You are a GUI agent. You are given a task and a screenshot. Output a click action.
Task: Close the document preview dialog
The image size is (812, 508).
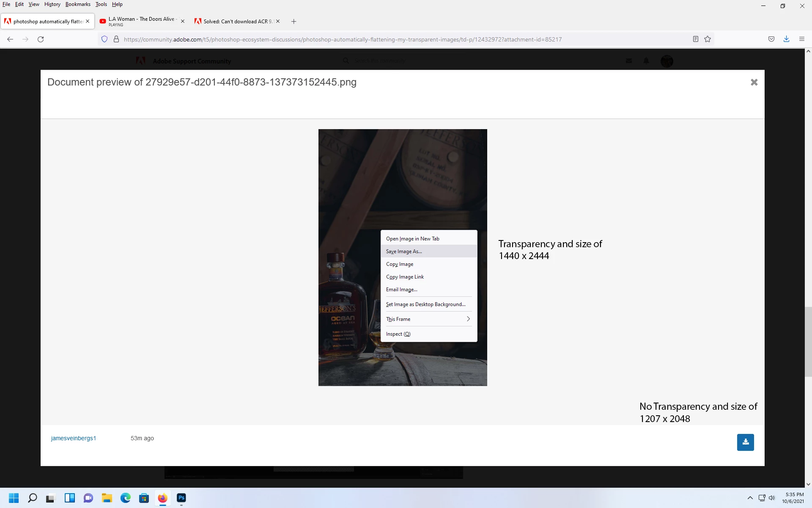tap(754, 83)
